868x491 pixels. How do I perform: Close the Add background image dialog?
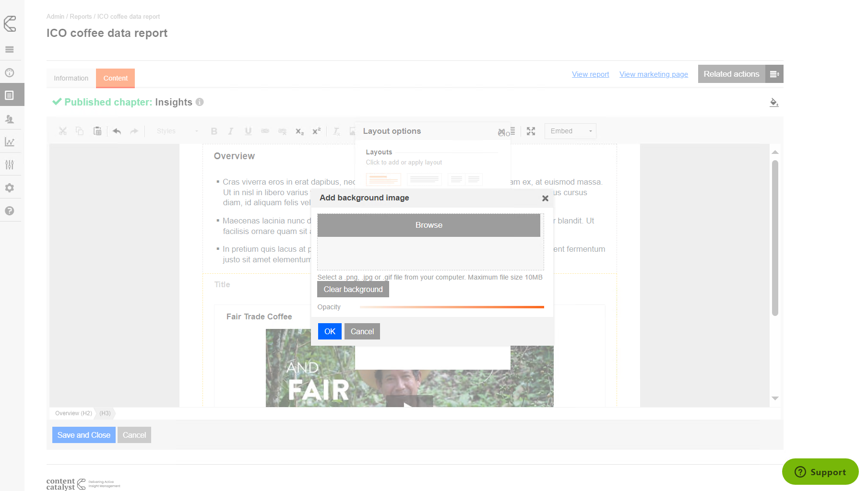pos(545,198)
